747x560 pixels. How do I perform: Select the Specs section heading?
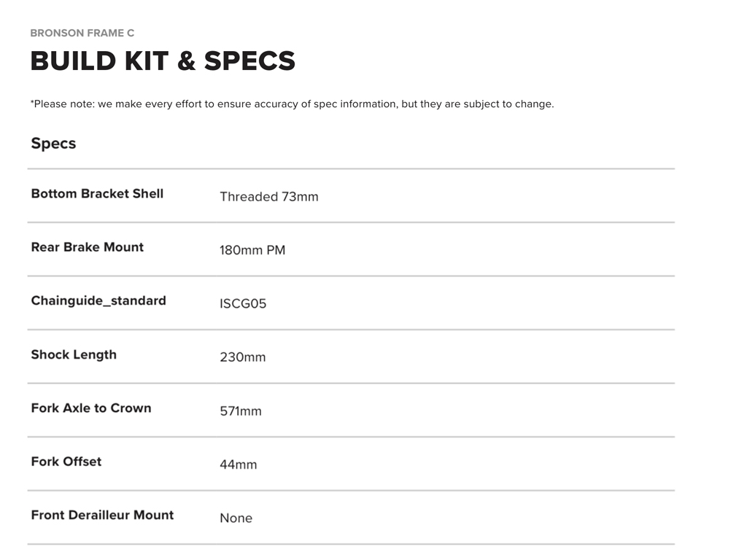[x=53, y=144]
